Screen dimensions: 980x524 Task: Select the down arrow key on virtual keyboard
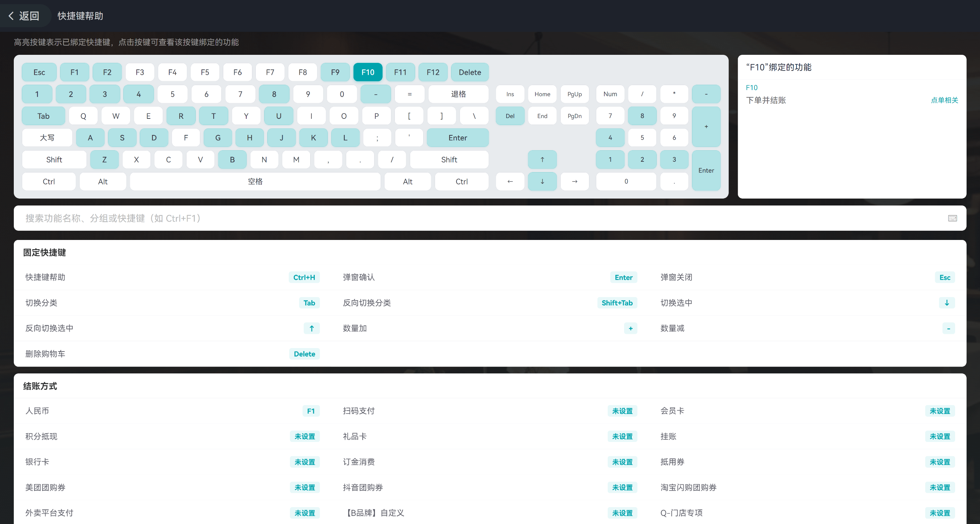pyautogui.click(x=542, y=181)
